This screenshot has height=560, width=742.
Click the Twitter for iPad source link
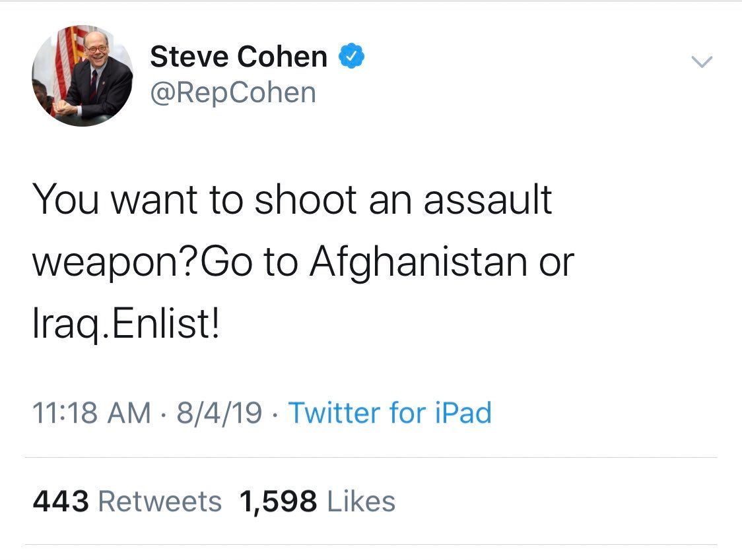[390, 413]
